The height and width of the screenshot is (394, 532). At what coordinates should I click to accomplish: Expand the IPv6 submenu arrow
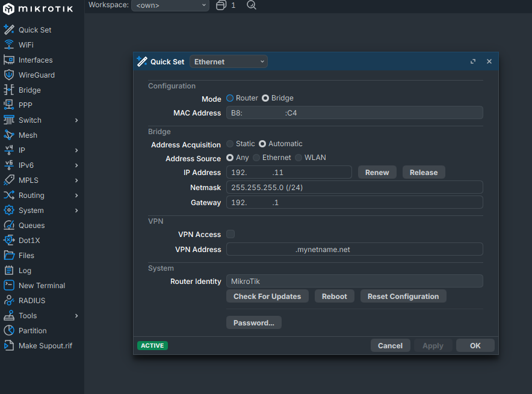[76, 165]
